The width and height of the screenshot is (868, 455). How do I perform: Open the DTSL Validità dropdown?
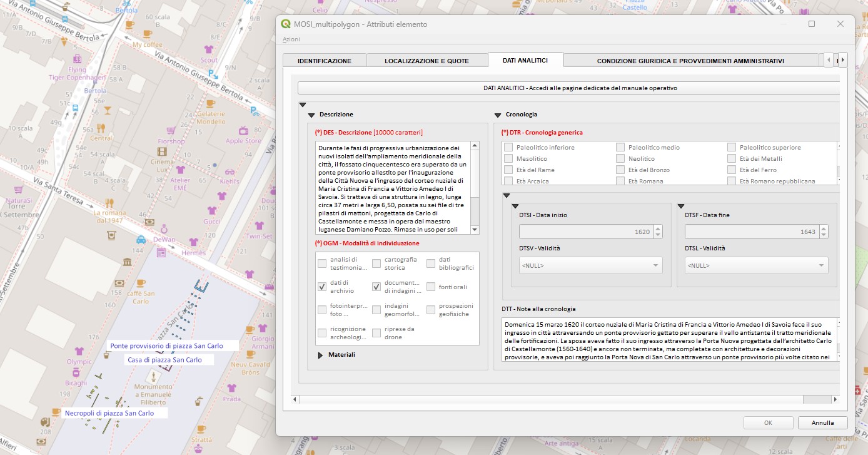[x=756, y=265]
